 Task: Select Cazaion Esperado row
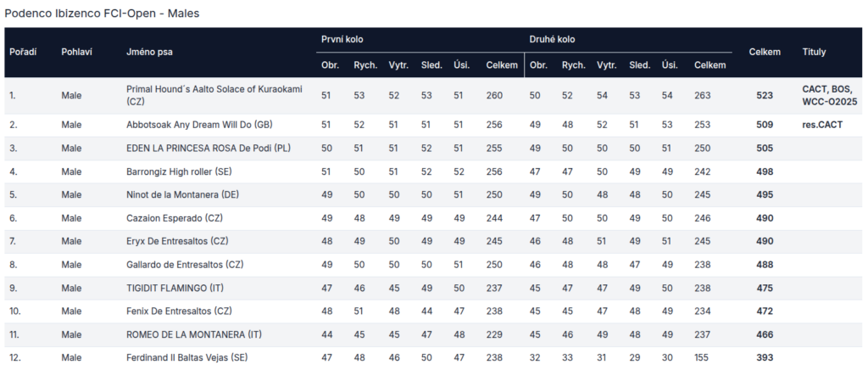434,218
